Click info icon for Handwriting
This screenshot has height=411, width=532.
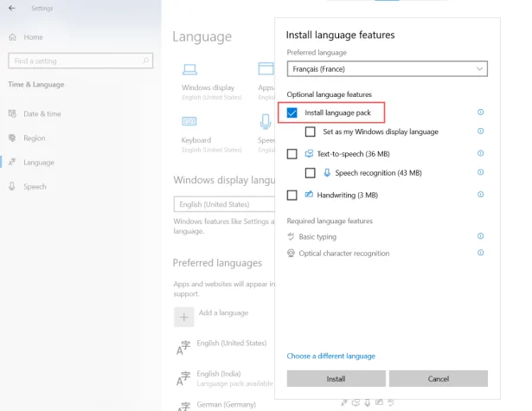[480, 195]
